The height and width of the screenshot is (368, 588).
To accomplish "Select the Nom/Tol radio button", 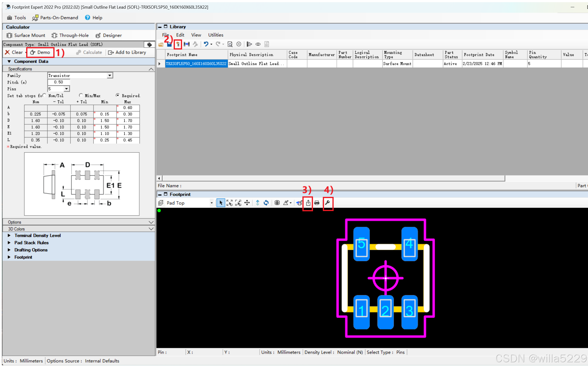I will (44, 95).
